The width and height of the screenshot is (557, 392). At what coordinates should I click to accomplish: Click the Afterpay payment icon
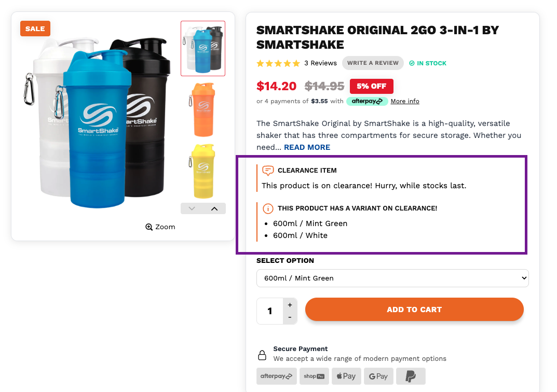click(x=276, y=376)
